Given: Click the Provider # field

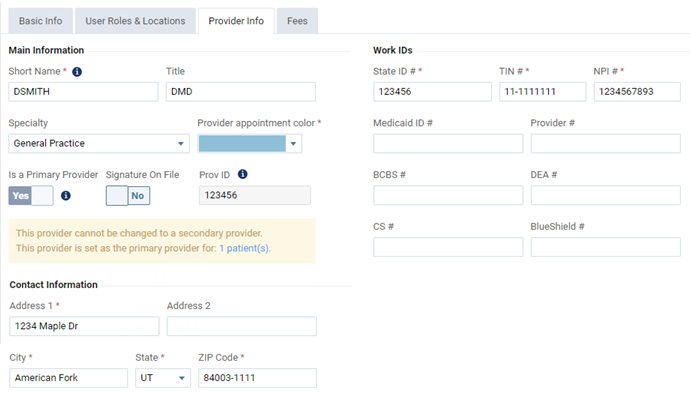Looking at the screenshot, I should pos(606,143).
